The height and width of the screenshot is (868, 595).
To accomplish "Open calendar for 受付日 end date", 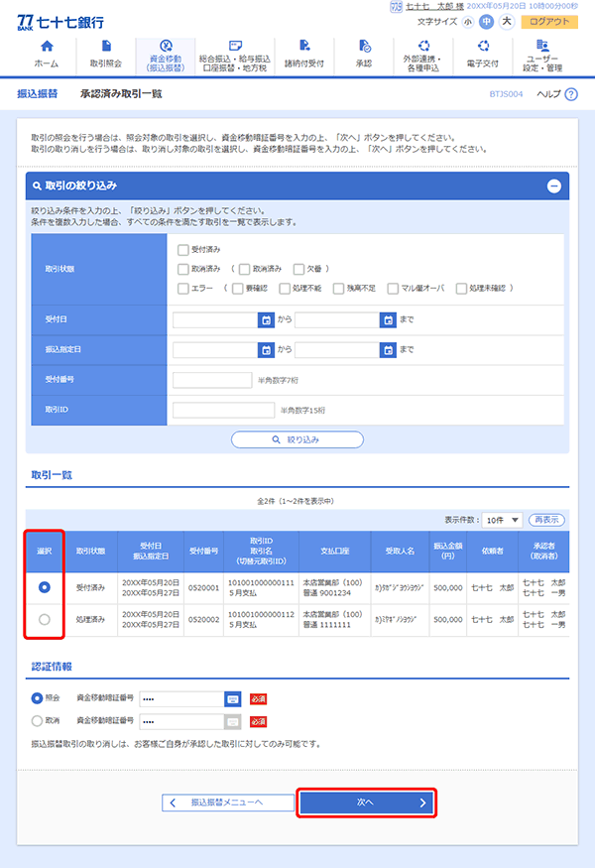I will pyautogui.click(x=388, y=319).
